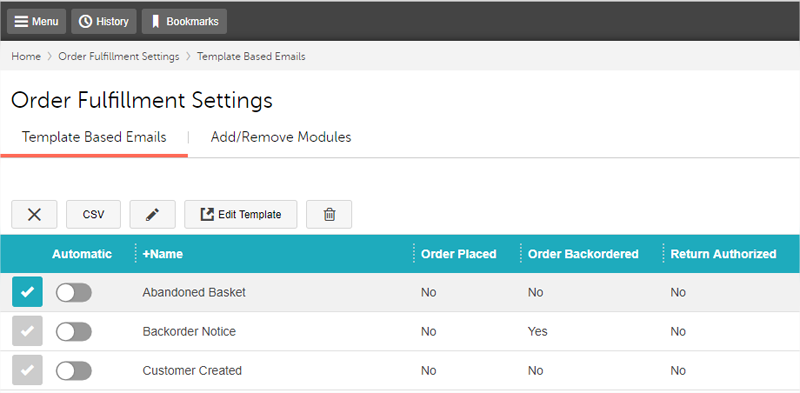Open the History panel
This screenshot has height=393, width=800.
(x=104, y=21)
